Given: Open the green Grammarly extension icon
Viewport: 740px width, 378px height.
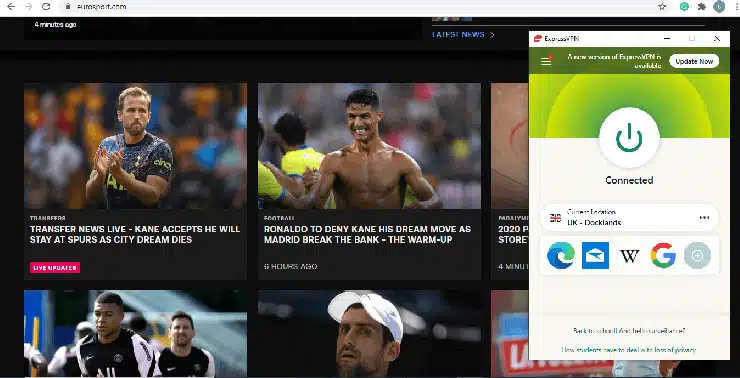Looking at the screenshot, I should tap(684, 7).
